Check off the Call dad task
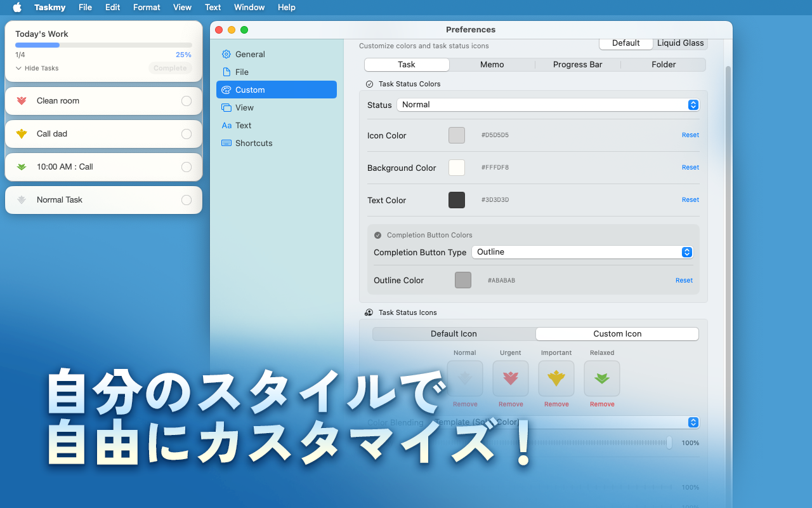This screenshot has width=812, height=508. click(187, 134)
